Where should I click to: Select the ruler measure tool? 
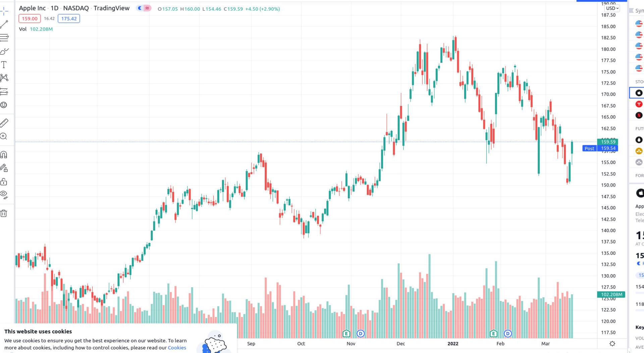point(4,123)
